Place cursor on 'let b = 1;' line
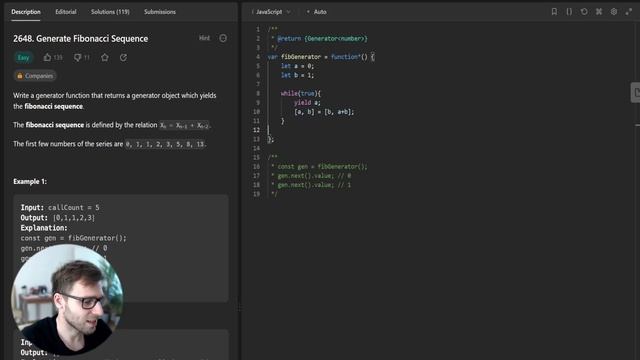640x360 pixels. tap(297, 75)
